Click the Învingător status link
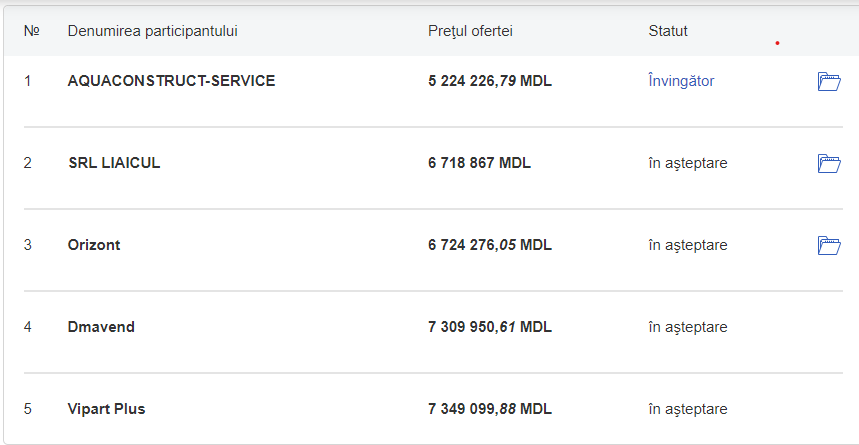This screenshot has height=445, width=859. click(x=681, y=81)
